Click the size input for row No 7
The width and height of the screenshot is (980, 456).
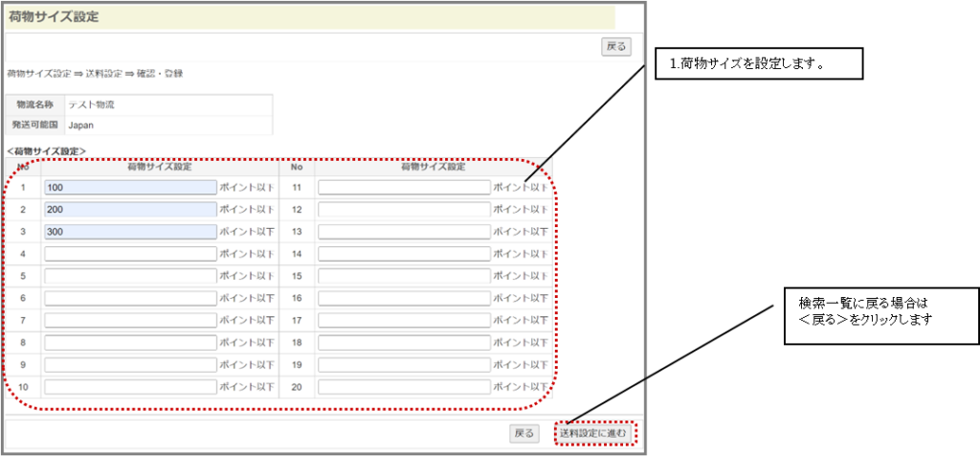(x=130, y=320)
